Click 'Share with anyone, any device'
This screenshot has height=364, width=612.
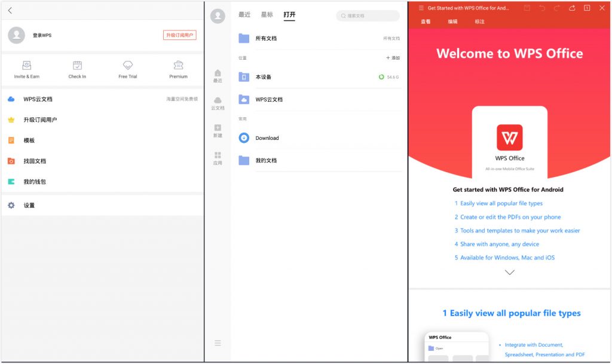(x=499, y=244)
